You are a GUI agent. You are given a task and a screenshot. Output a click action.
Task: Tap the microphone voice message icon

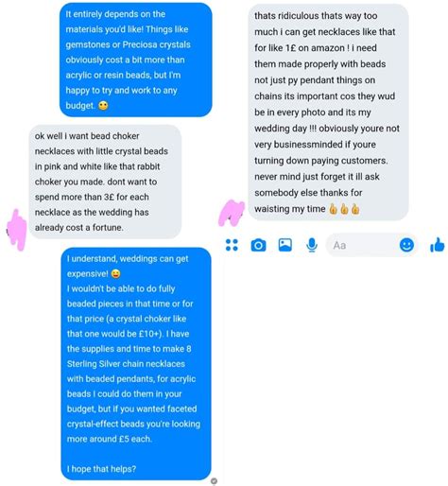pos(312,245)
